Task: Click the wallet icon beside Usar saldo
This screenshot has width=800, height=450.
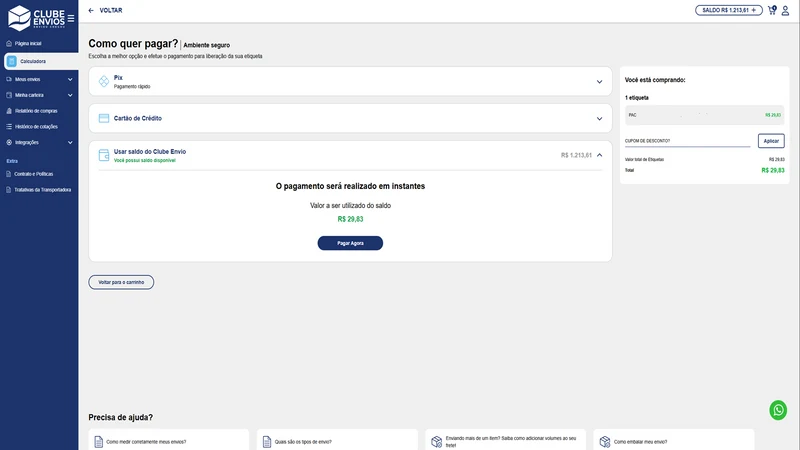Action: click(x=104, y=155)
